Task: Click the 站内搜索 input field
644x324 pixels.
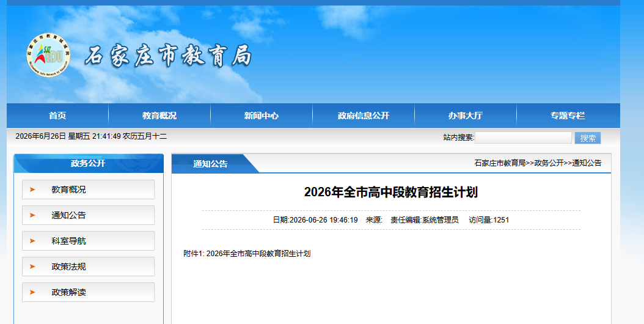Action: (523, 138)
